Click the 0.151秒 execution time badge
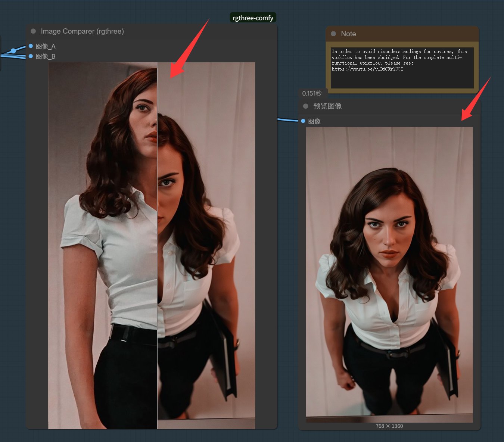 click(312, 93)
